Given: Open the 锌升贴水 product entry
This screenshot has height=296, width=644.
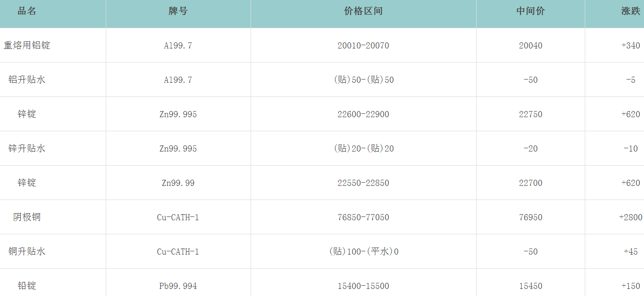Looking at the screenshot, I should (x=27, y=149).
